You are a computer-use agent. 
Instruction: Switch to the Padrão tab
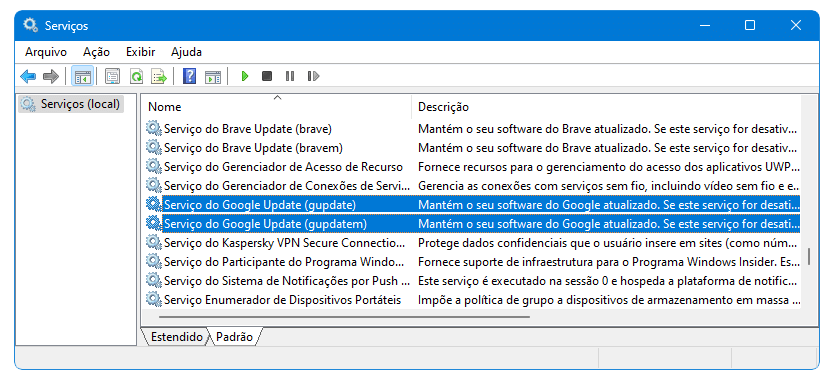234,337
